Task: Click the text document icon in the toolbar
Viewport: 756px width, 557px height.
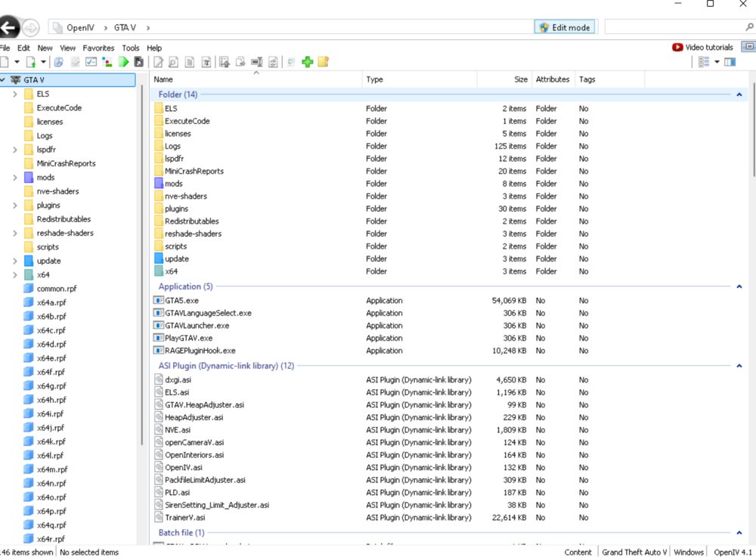Action: 190,62
